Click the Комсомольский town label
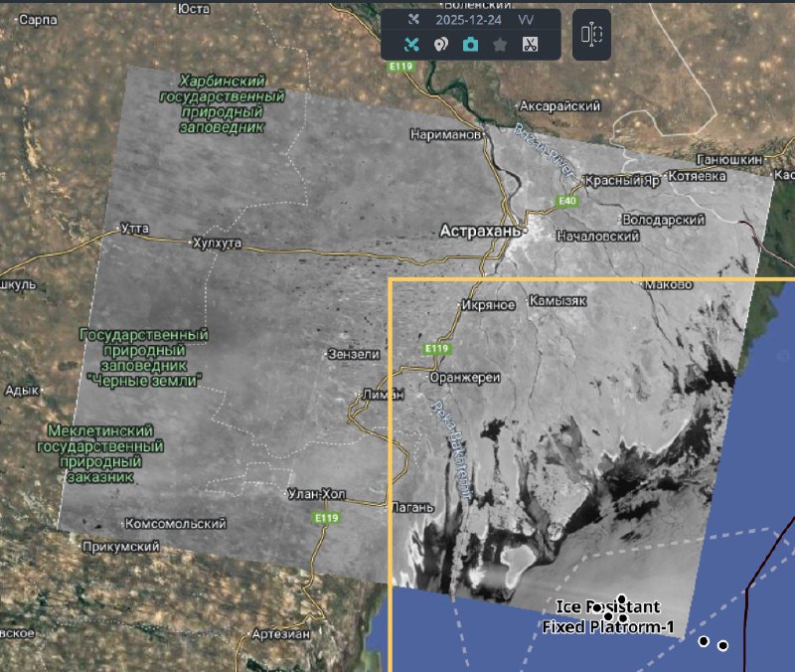 click(x=173, y=523)
